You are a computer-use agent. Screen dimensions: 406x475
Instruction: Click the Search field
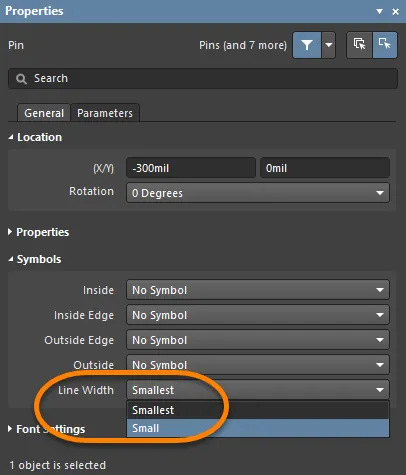203,79
